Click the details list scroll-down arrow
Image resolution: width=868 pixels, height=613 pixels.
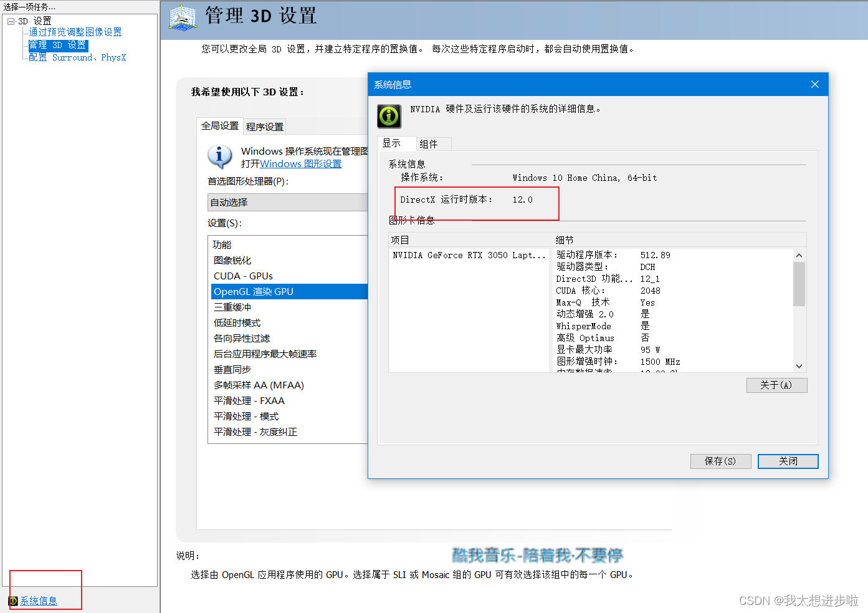(799, 367)
